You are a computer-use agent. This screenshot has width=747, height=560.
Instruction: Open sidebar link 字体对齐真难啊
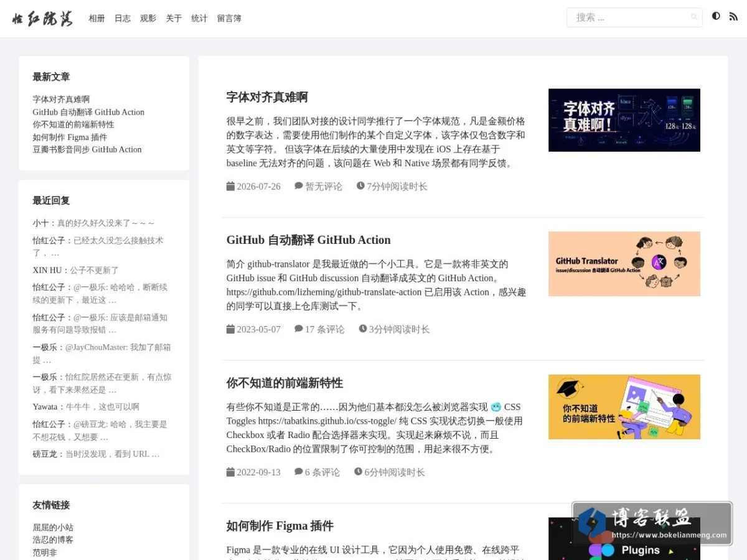coord(61,100)
